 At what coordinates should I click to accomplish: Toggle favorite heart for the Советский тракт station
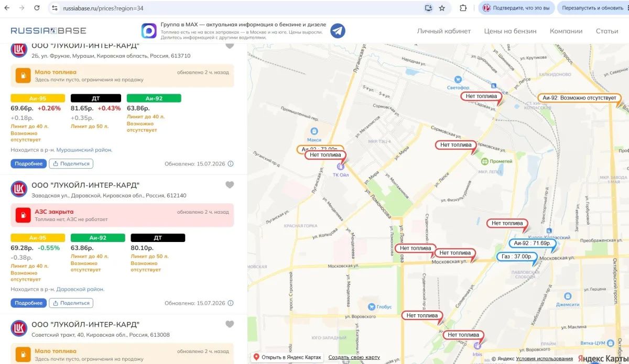pyautogui.click(x=230, y=324)
